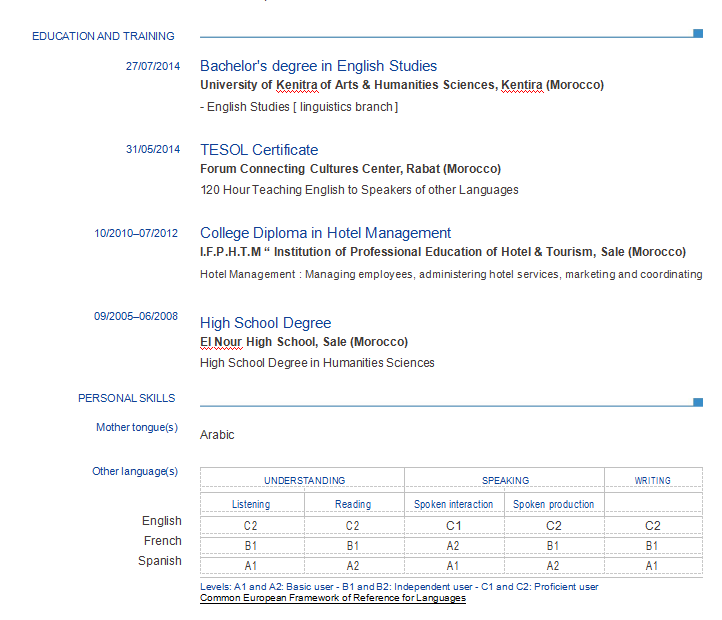This screenshot has width=722, height=620.
Task: Click the EDUCATION AND TRAINING section label
Action: click(103, 36)
